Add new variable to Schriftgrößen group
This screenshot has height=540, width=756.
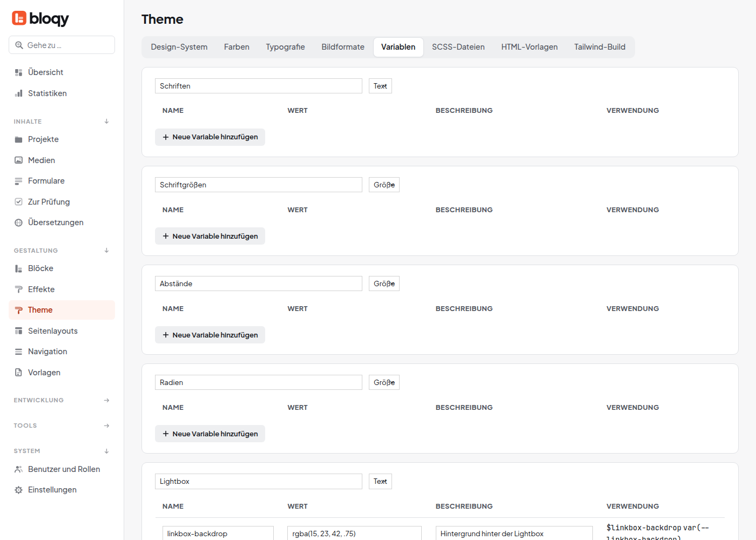coord(210,236)
